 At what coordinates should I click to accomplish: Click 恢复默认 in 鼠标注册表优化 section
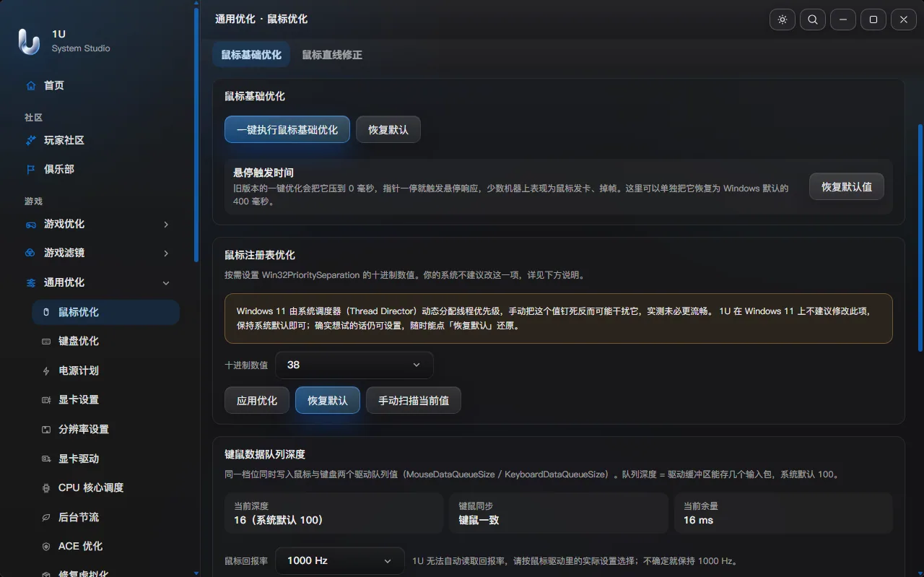[328, 400]
